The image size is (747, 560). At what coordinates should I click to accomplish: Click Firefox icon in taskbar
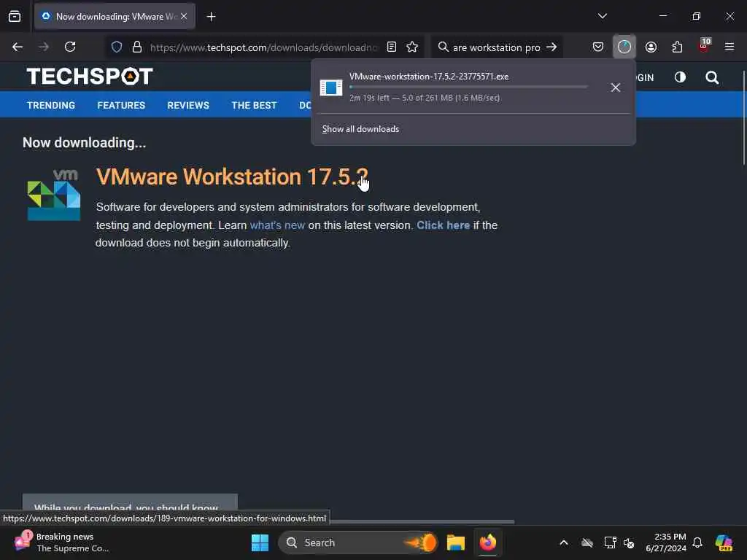tap(488, 542)
